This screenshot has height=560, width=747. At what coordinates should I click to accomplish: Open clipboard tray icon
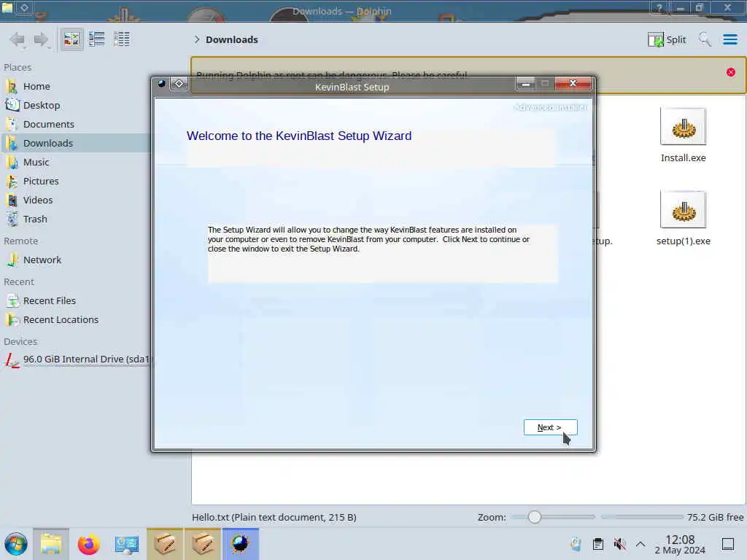pos(598,544)
